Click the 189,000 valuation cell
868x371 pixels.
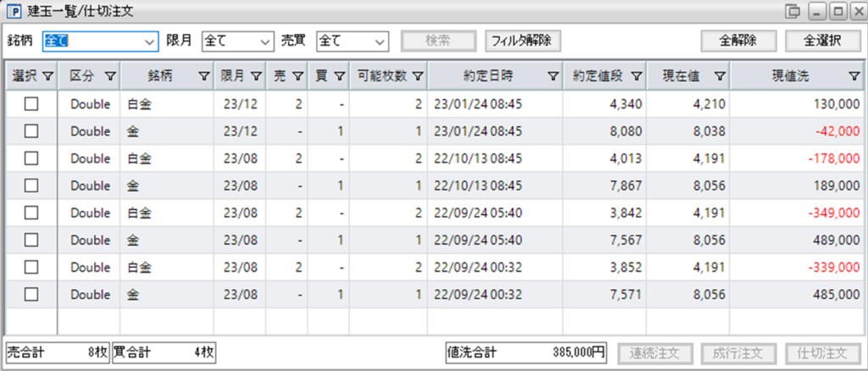tap(796, 185)
